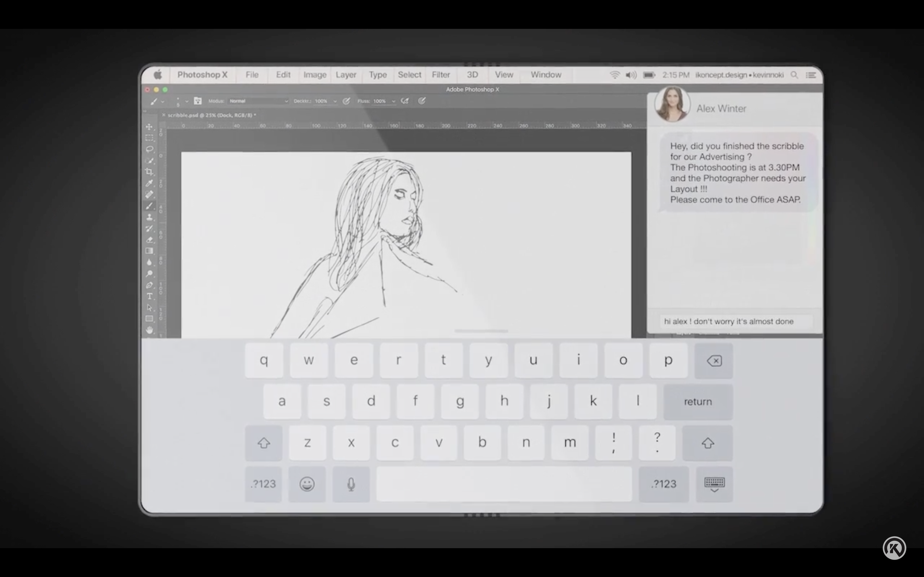Tap the Shift key on the keyboard
This screenshot has height=577, width=924.
(x=264, y=443)
